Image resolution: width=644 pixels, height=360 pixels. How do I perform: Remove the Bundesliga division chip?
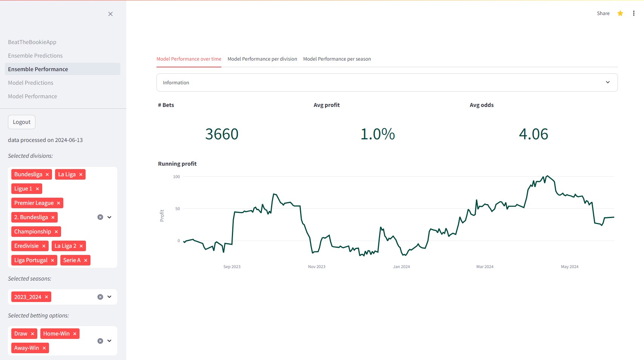(x=47, y=174)
